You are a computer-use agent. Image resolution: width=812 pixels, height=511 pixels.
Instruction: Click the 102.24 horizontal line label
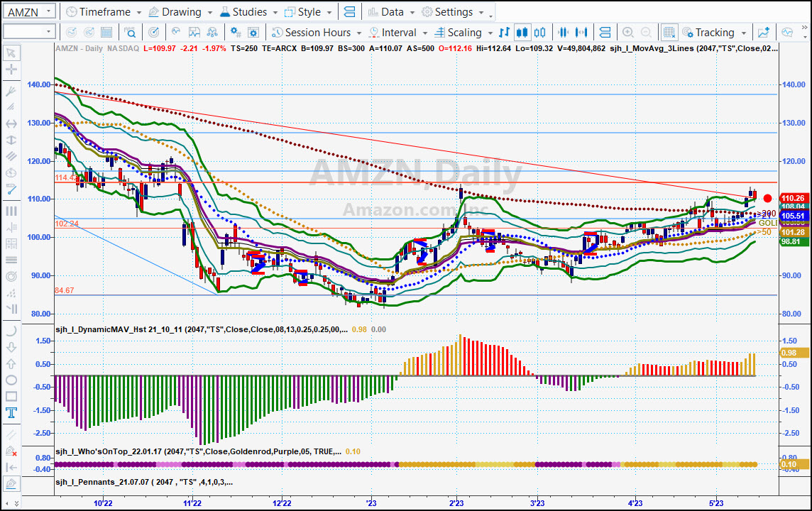pos(67,224)
